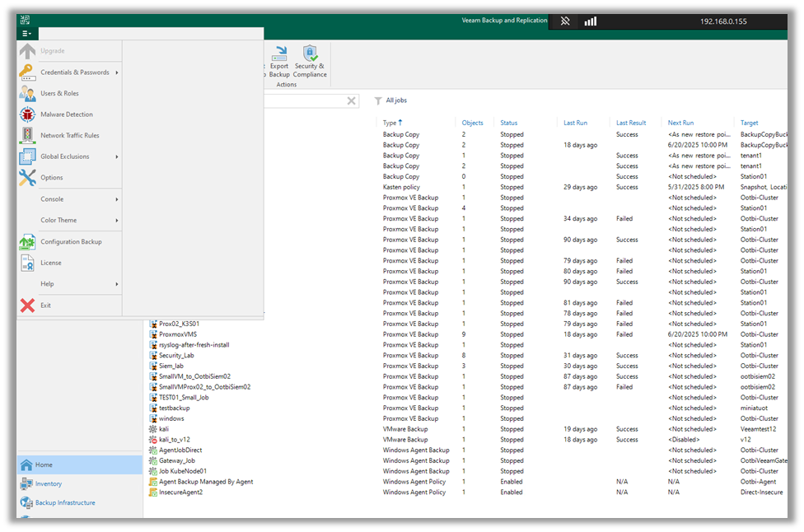Open the Malware Detection settings icon
The width and height of the screenshot is (804, 532).
tap(26, 114)
